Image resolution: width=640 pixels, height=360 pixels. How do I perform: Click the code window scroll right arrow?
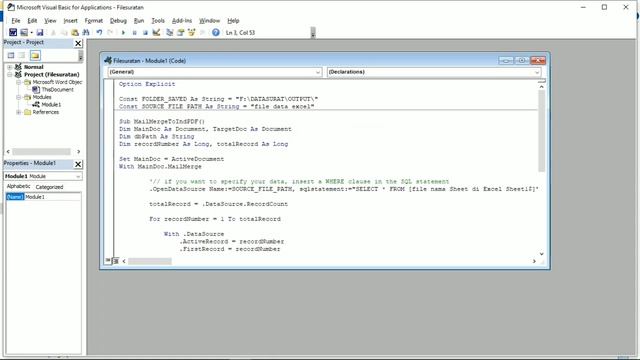534,261
